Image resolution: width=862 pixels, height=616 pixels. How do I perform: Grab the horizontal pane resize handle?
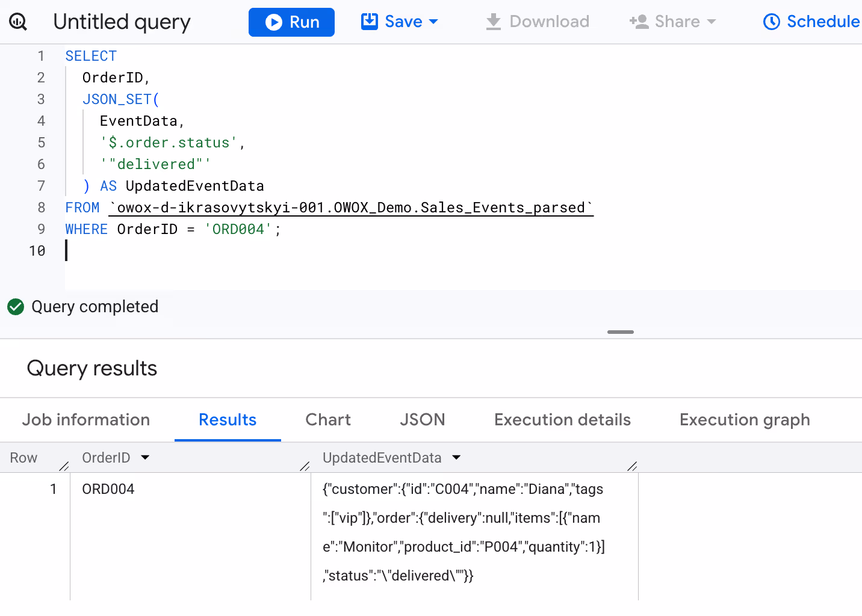click(x=621, y=332)
